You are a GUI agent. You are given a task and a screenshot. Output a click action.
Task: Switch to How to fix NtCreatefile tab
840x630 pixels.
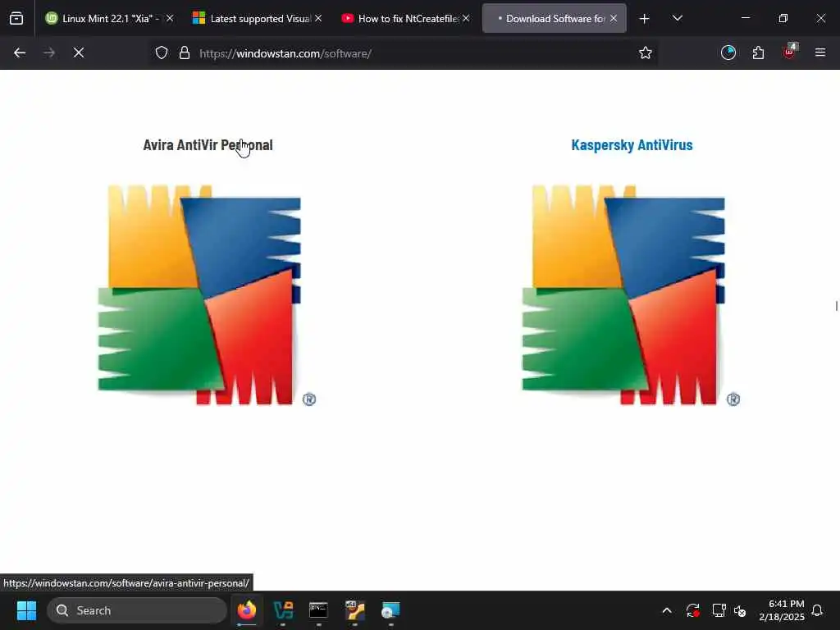tap(405, 19)
